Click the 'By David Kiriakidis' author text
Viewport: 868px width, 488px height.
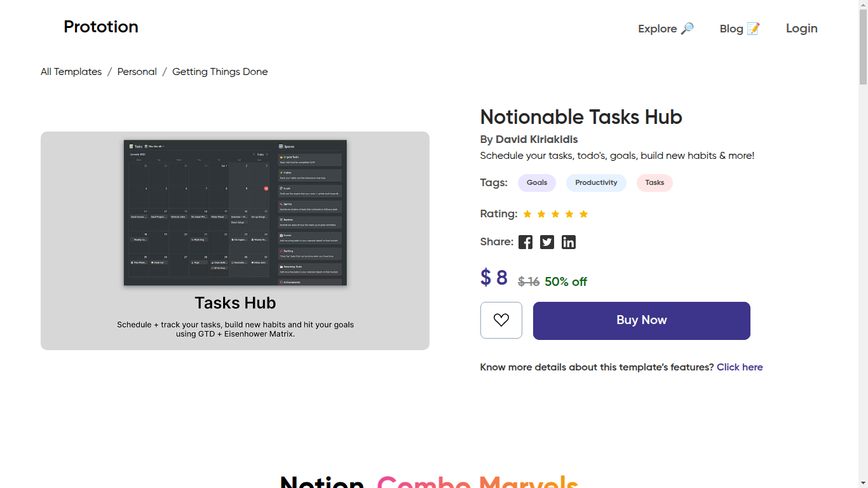pyautogui.click(x=529, y=140)
